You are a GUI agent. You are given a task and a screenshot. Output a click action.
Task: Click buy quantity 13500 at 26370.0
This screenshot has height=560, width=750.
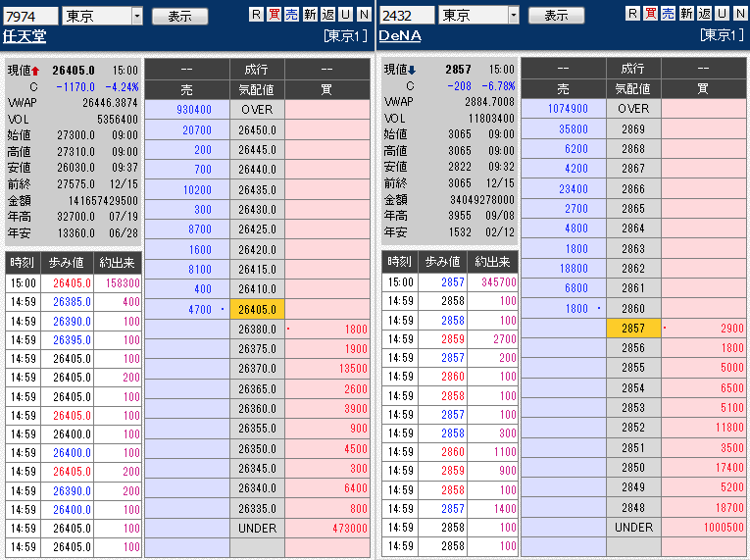(x=353, y=369)
